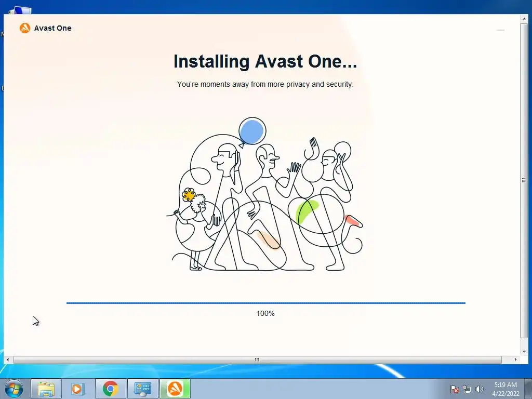Click the 100% progress label

click(x=265, y=313)
